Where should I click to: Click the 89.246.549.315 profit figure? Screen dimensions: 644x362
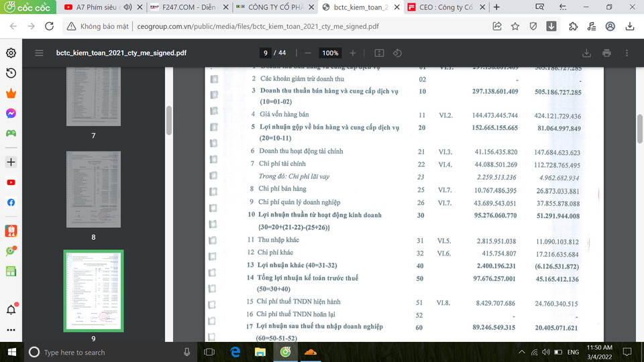pos(494,328)
